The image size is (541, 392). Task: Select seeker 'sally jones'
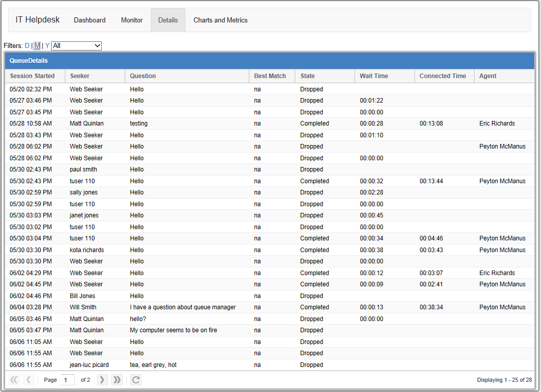point(83,192)
